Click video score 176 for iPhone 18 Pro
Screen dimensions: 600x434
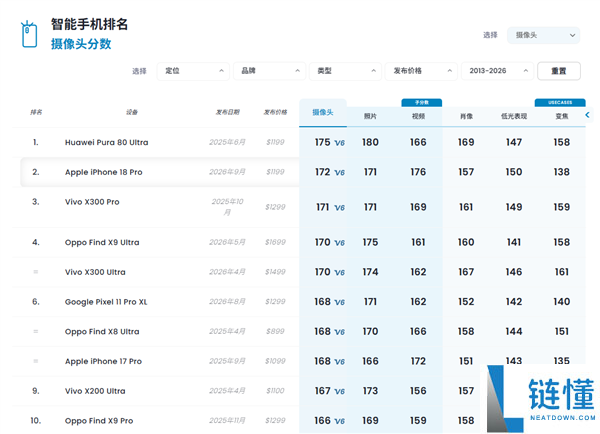[x=418, y=172]
